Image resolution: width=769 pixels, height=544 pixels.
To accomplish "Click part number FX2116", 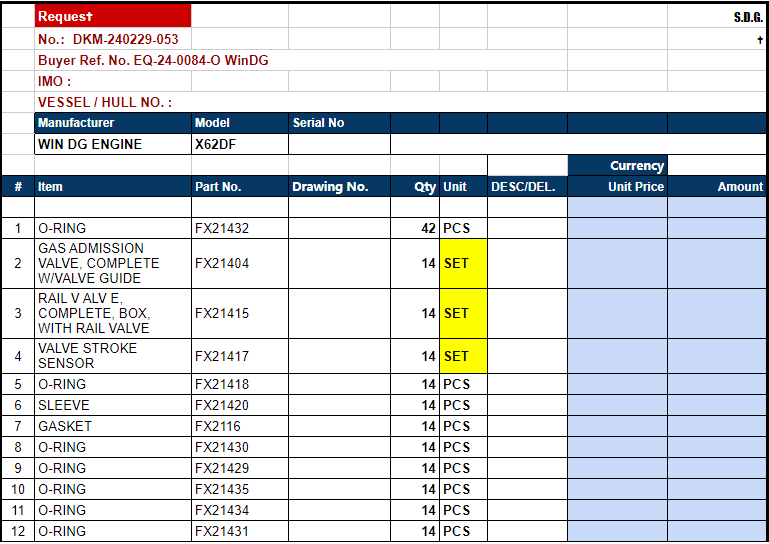I will pos(240,426).
